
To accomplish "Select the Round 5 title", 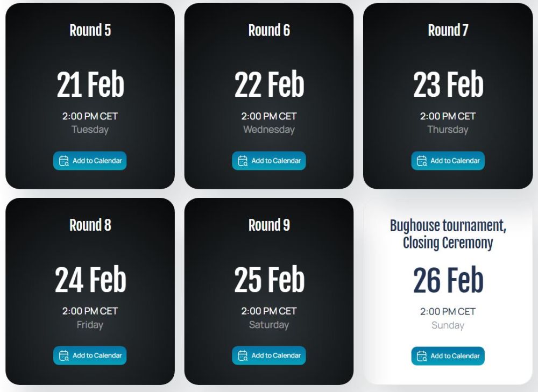I will [x=90, y=30].
